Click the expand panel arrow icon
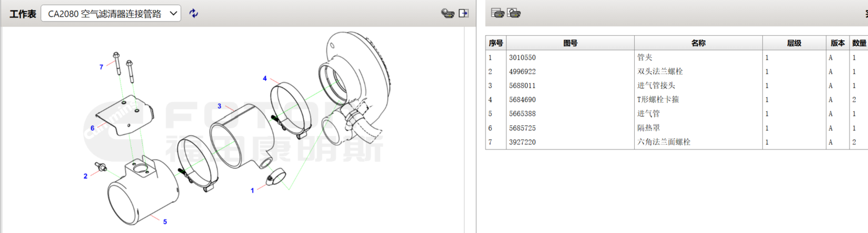Viewport: 868px width, 233px height. point(464,13)
